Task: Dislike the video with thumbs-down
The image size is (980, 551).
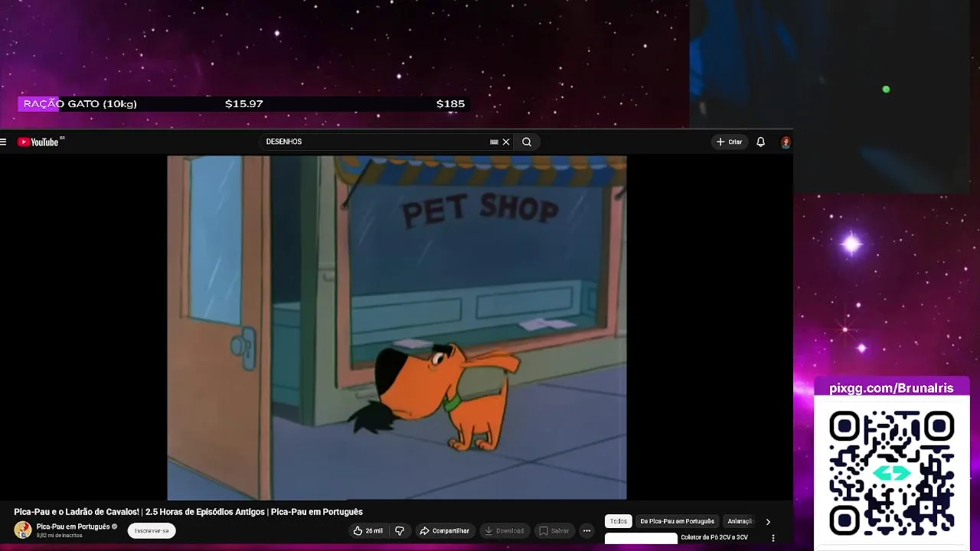Action: pyautogui.click(x=399, y=530)
